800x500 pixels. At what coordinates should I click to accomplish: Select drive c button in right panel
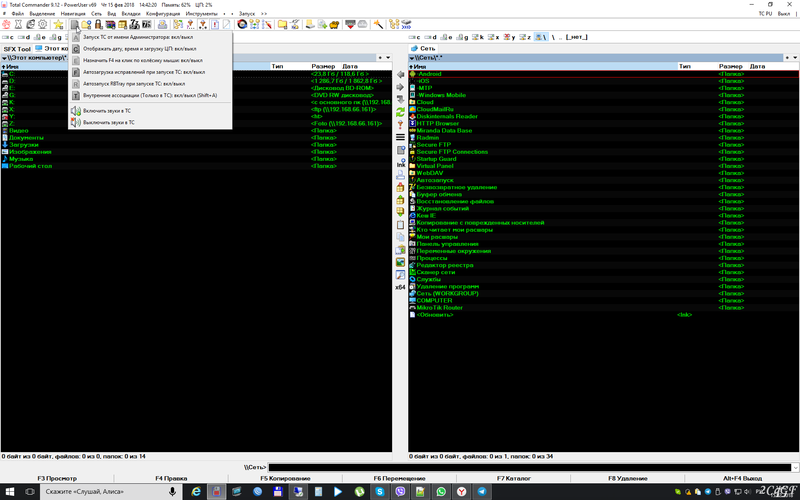coord(415,37)
